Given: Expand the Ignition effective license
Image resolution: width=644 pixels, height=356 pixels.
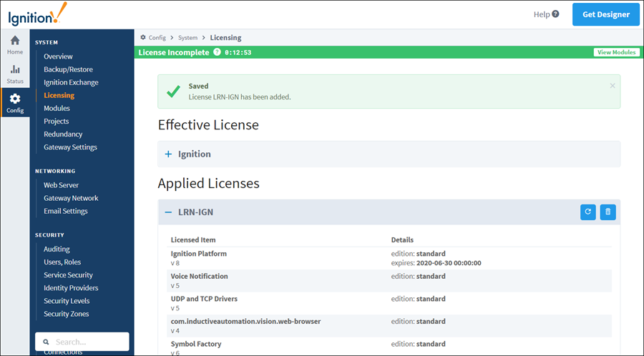Looking at the screenshot, I should (168, 154).
